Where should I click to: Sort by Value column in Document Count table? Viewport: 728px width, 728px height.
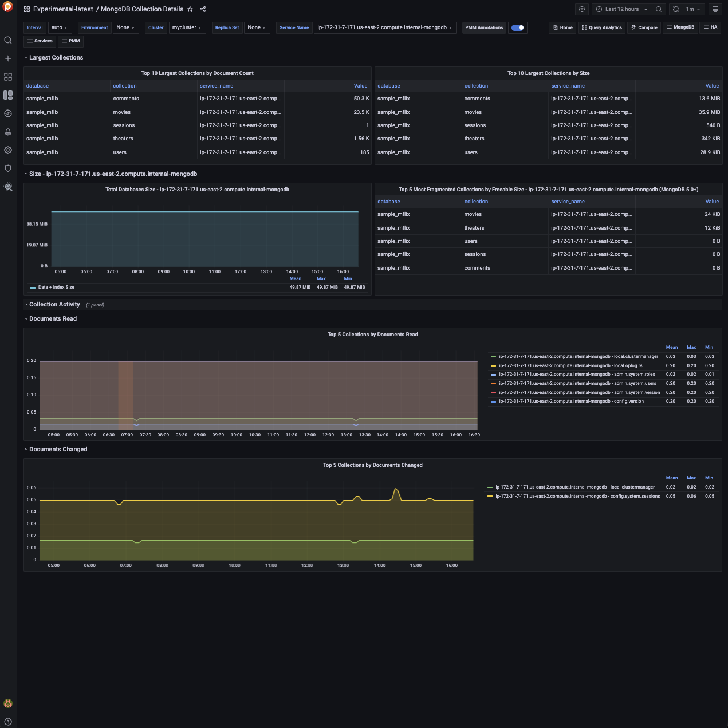coord(360,86)
